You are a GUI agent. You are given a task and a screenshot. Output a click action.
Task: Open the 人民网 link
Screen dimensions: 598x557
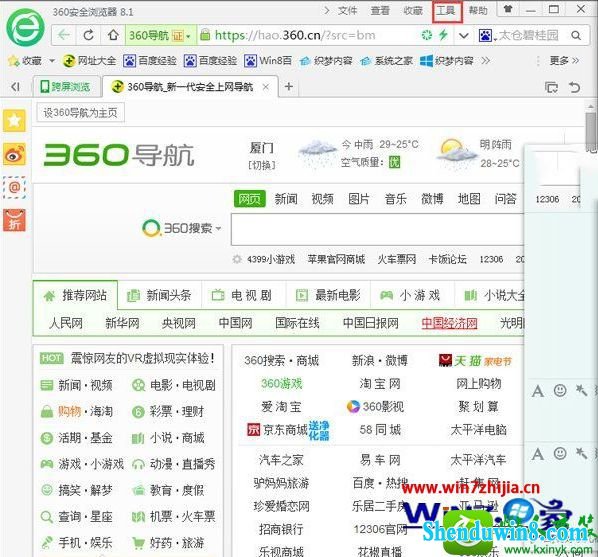[66, 323]
